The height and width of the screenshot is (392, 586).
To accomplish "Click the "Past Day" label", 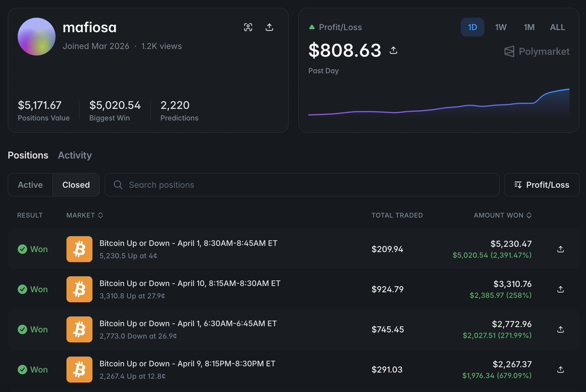I will [323, 71].
